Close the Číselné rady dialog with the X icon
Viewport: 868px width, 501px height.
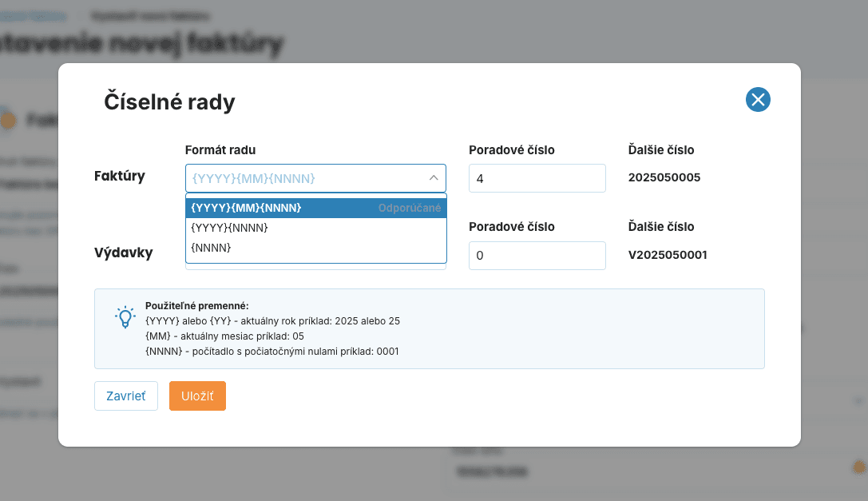758,100
